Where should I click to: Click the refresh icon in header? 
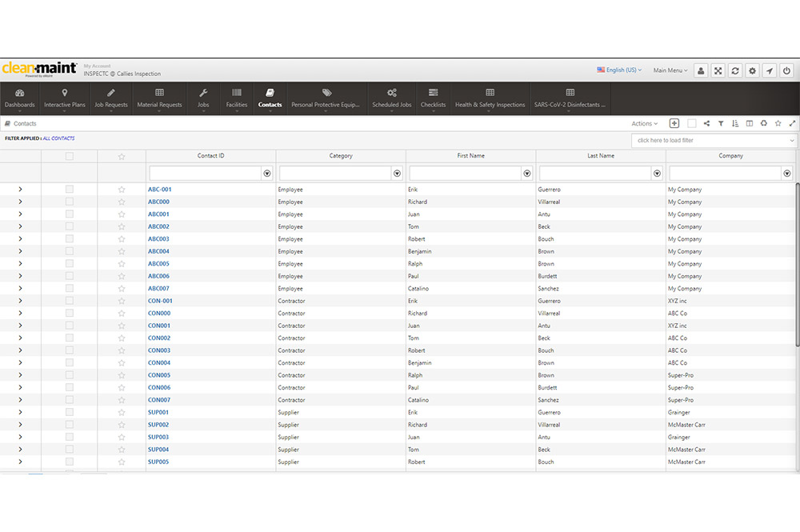(735, 71)
